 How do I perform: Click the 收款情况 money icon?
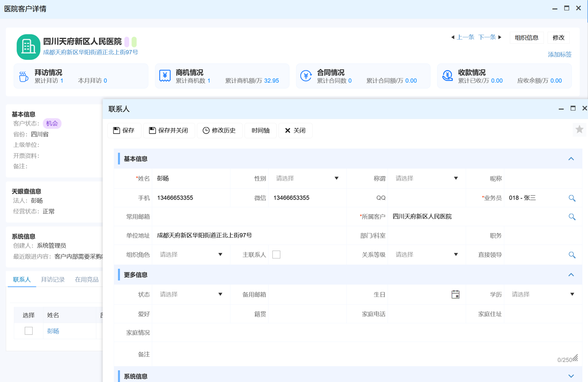[447, 76]
